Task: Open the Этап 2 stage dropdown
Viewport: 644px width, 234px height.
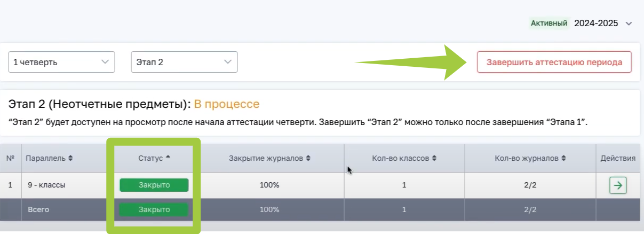Action: click(x=184, y=62)
